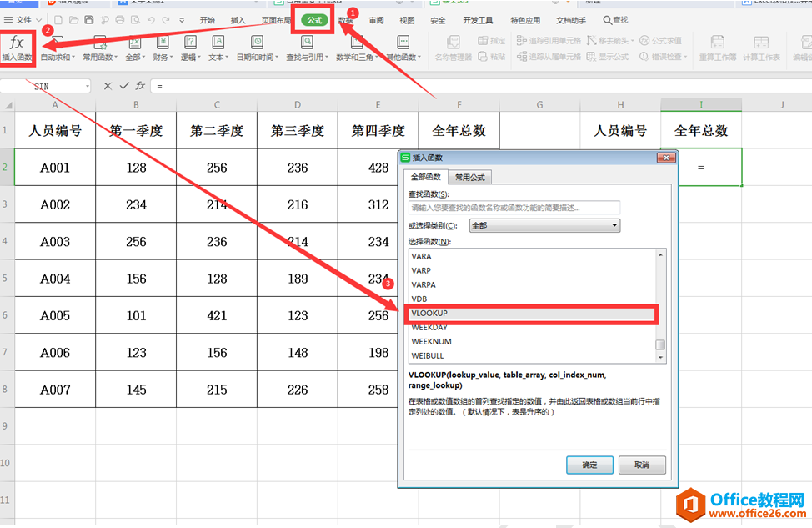Click the Select All corner of the sheet
812x528 pixels.
click(x=8, y=104)
